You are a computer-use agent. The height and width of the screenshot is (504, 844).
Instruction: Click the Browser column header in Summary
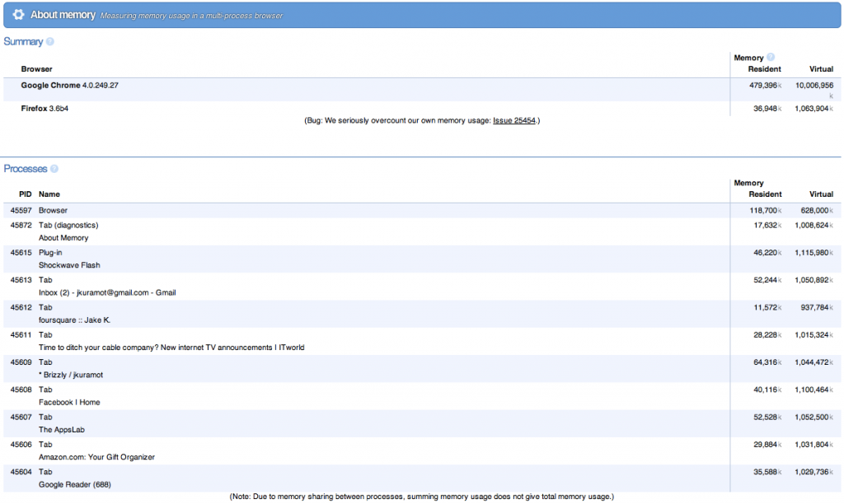(x=36, y=69)
